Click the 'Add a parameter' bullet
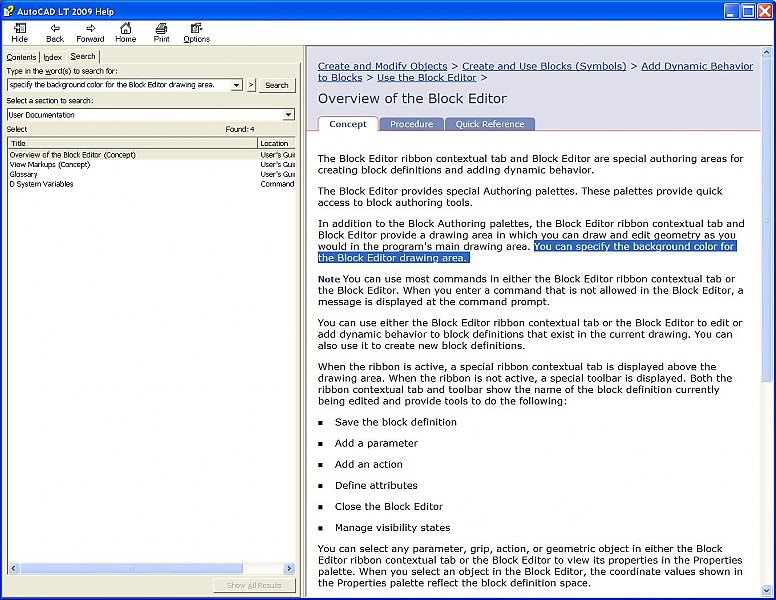Image resolution: width=776 pixels, height=600 pixels. 376,444
